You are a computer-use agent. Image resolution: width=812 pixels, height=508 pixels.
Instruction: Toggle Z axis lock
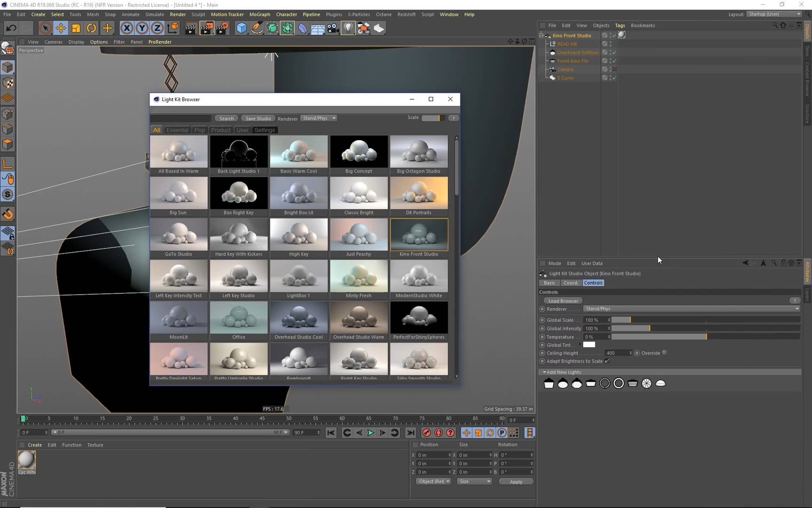tap(157, 28)
